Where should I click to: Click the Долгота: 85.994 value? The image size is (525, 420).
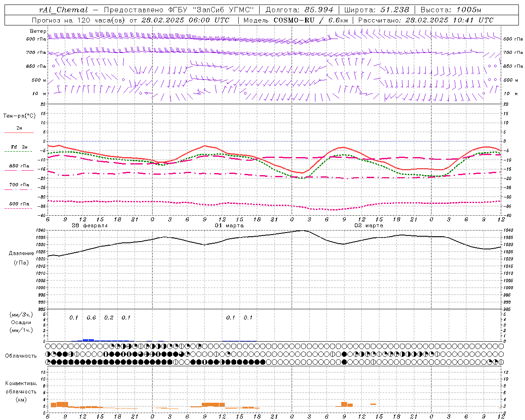coord(299,10)
